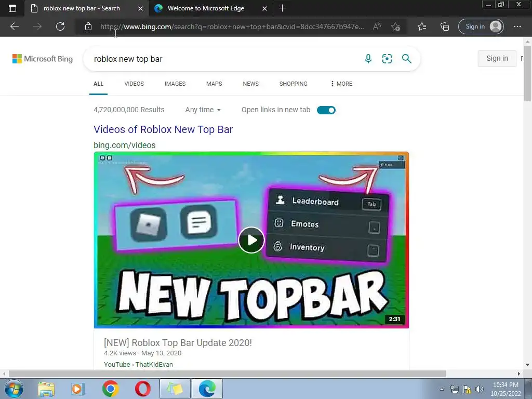Screen dimensions: 532x399
Task: Select the IMAGES results tab
Action: (175, 84)
